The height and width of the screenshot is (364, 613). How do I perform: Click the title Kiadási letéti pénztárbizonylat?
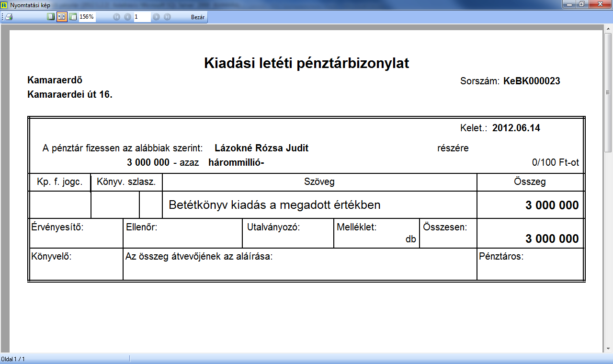pos(306,63)
